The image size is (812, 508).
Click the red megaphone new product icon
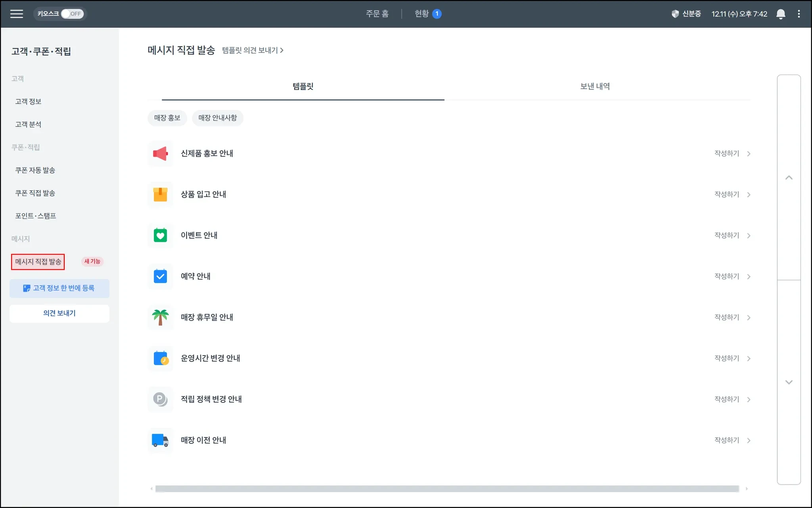click(160, 154)
